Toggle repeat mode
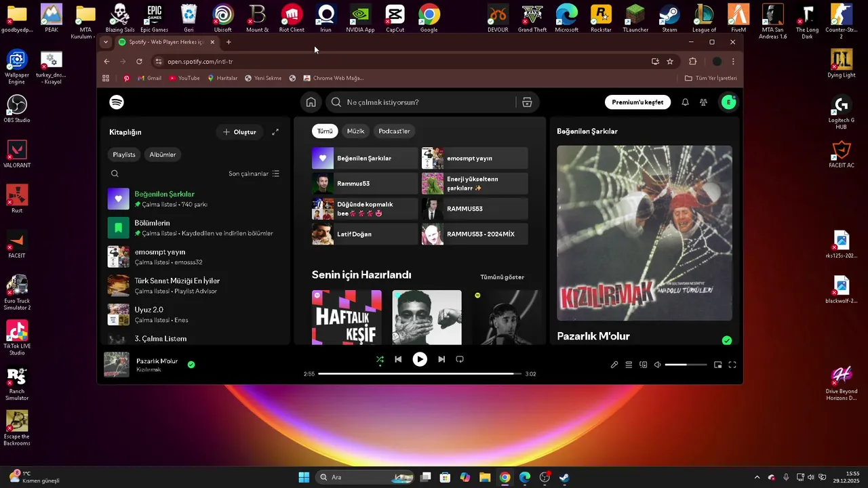Image resolution: width=868 pixels, height=488 pixels. click(x=460, y=359)
